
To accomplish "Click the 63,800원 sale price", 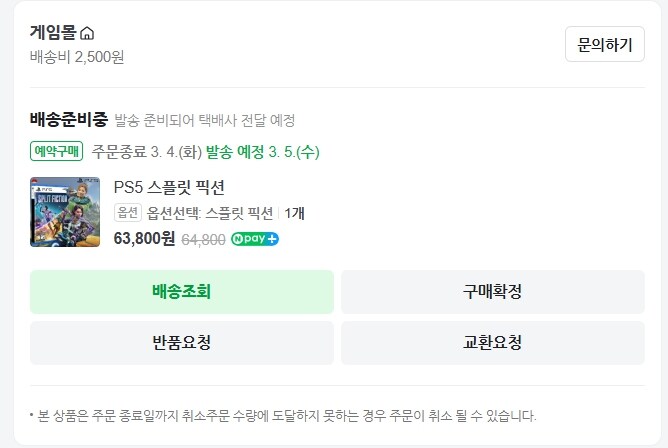I will tap(145, 239).
